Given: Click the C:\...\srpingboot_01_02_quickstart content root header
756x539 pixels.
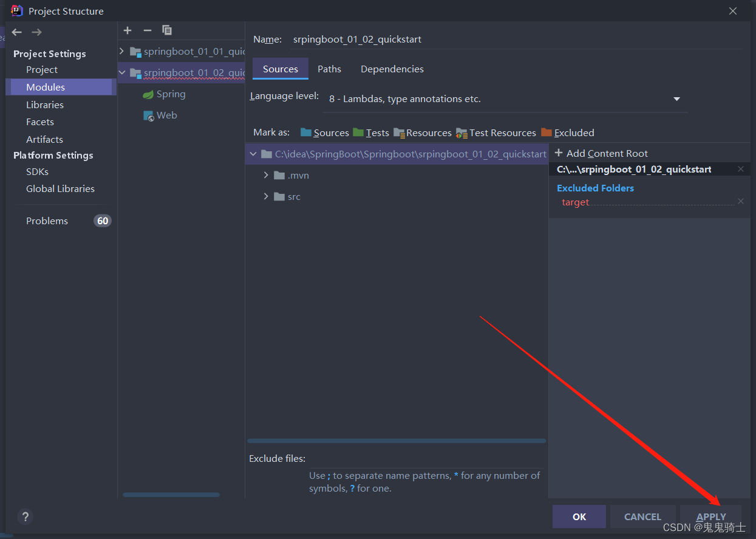Looking at the screenshot, I should coord(634,170).
